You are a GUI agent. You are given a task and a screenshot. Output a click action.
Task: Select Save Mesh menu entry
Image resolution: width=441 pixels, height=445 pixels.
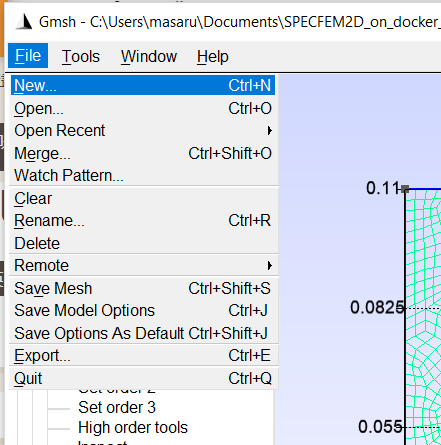click(x=143, y=288)
